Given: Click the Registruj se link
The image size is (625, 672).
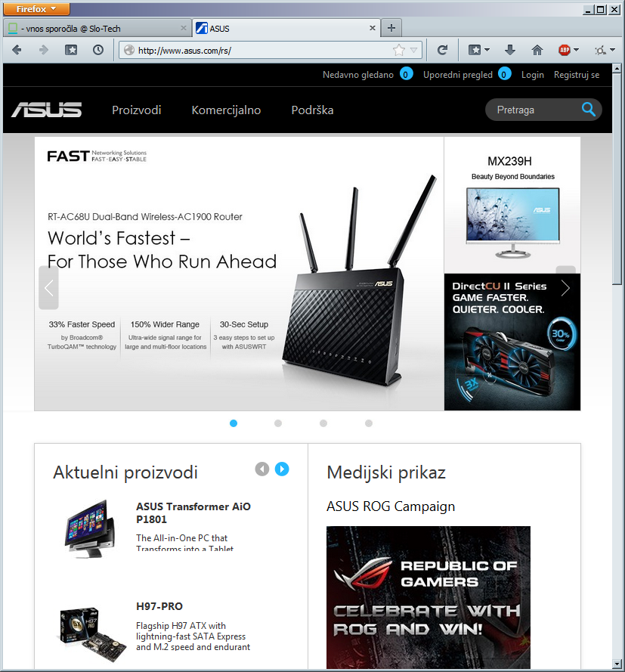Looking at the screenshot, I should click(577, 75).
